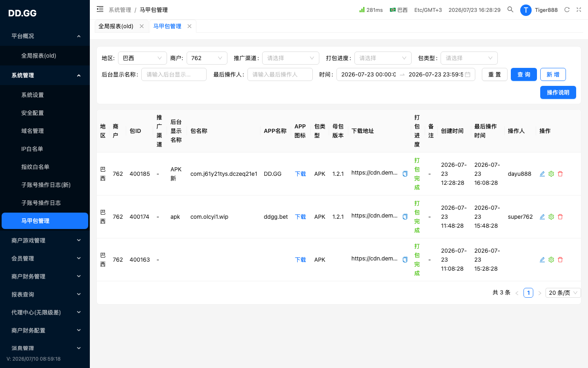Toggle fullscreen icon in top right
Screen dimensions: 588x368
pyautogui.click(x=579, y=9)
